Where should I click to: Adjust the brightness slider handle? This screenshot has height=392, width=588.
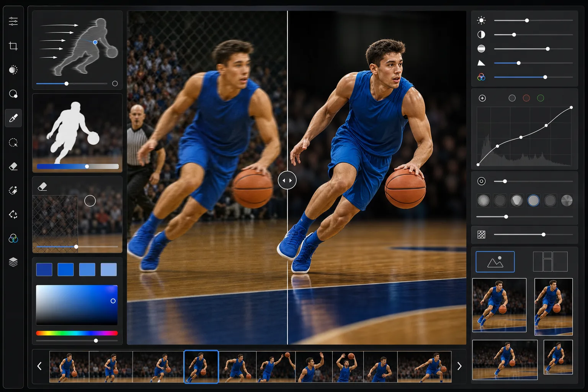(527, 20)
